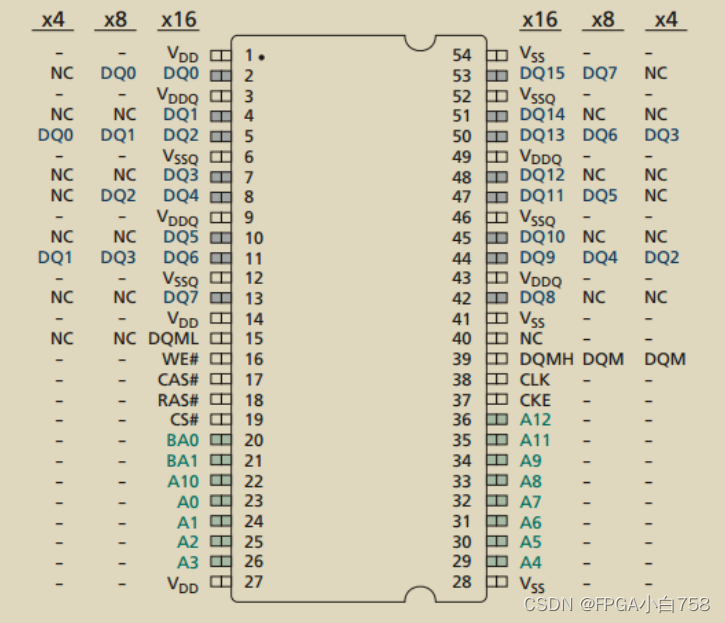
Task: Select the CAS# signal label
Action: [x=178, y=380]
